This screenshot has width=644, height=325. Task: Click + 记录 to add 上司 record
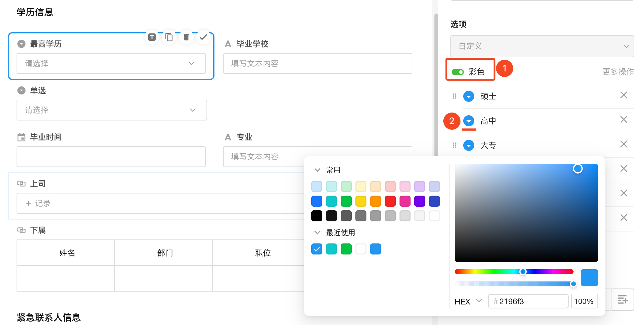tap(38, 203)
